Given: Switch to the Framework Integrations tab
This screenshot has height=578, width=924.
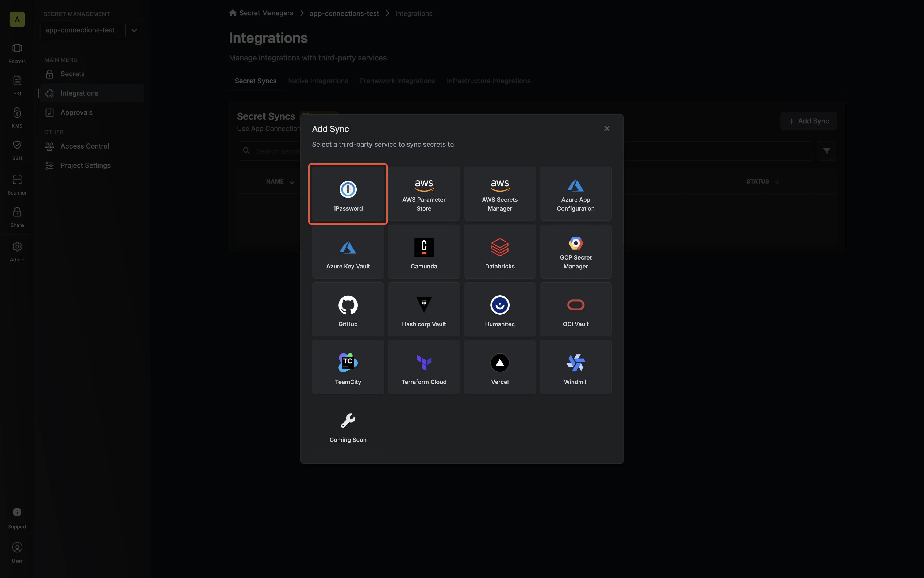Looking at the screenshot, I should [398, 81].
